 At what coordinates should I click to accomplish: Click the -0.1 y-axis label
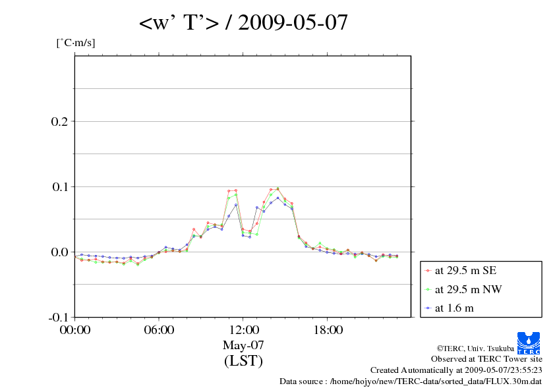pyautogui.click(x=58, y=317)
